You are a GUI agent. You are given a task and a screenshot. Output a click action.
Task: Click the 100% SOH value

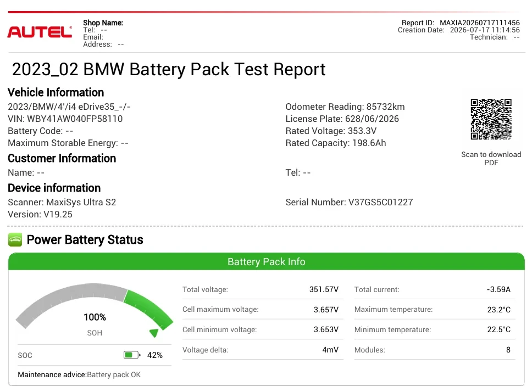tap(95, 317)
